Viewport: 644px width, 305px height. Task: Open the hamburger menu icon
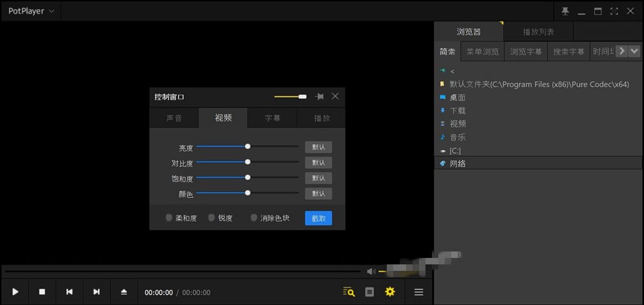418,292
